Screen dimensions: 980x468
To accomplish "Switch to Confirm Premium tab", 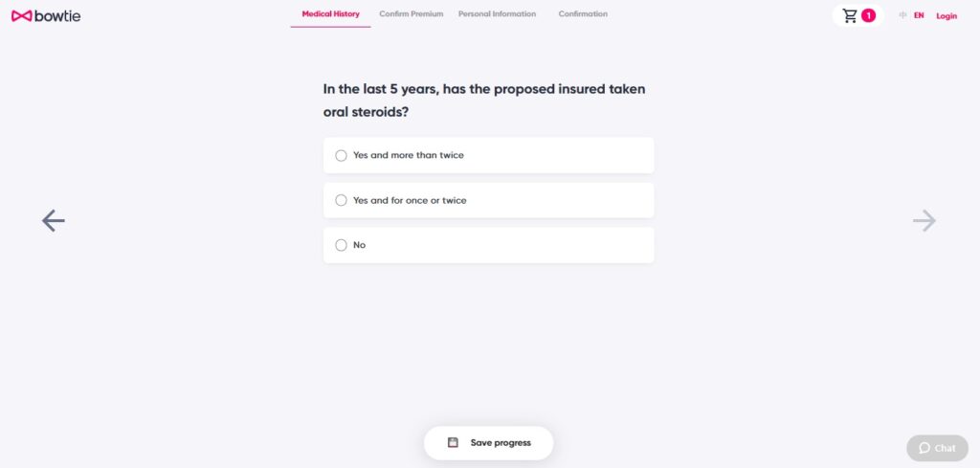I will click(412, 14).
